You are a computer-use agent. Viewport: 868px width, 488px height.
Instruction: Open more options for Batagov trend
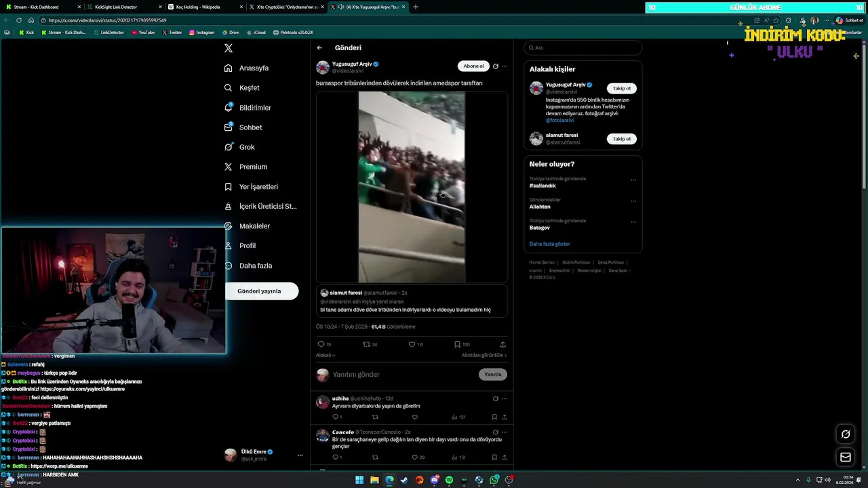point(633,222)
